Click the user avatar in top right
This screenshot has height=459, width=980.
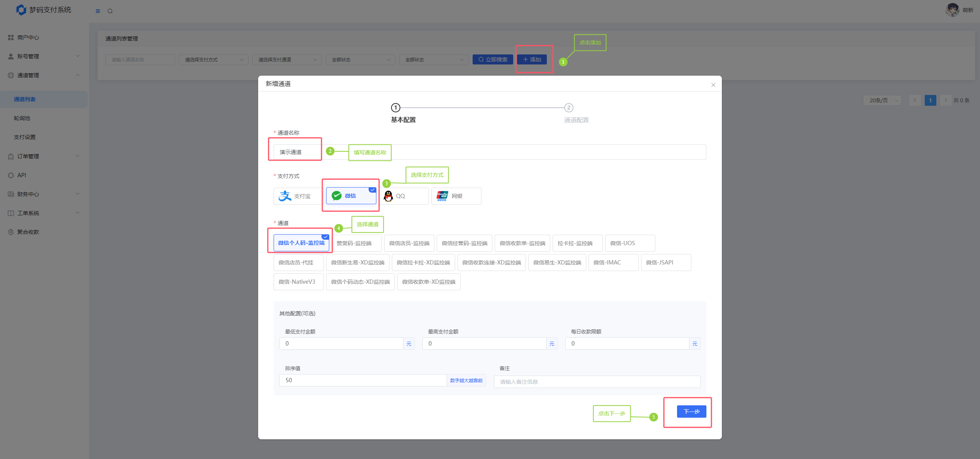(952, 10)
